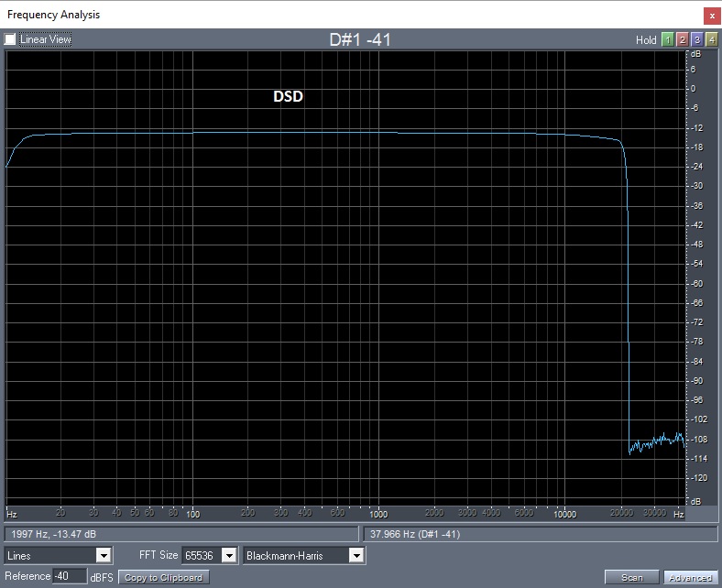Click the 1000 Hz label on frequency axis
Image resolution: width=722 pixels, height=588 pixels.
pyautogui.click(x=376, y=514)
